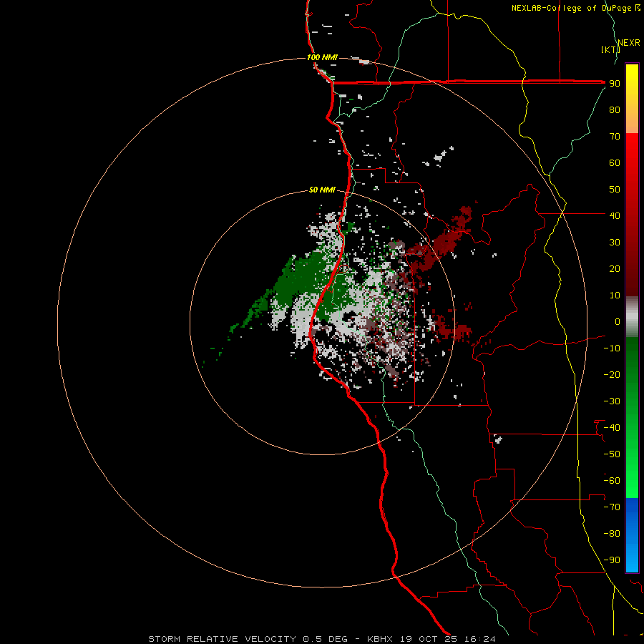Image resolution: width=644 pixels, height=644 pixels.
Task: Click the 16:24 timestamp in the caption
Action: coord(479,639)
